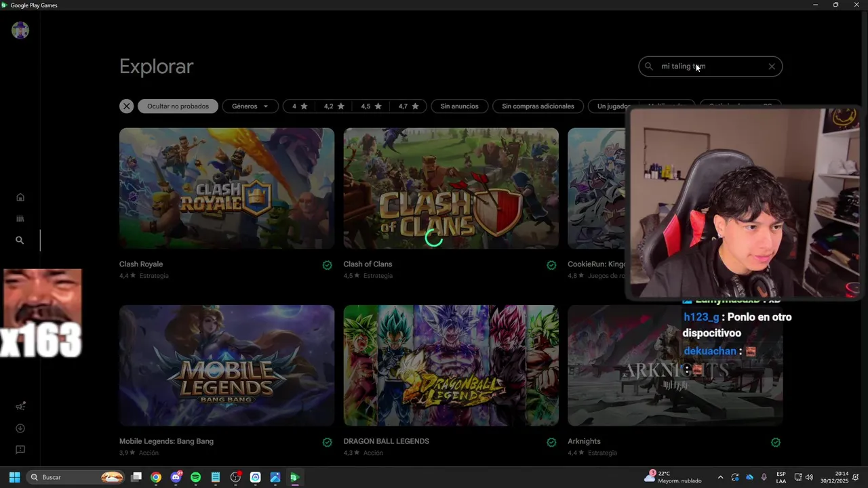Screen dimensions: 868x488
Task: Toggle the 'Ocultar no probados' filter chip
Action: [178, 106]
